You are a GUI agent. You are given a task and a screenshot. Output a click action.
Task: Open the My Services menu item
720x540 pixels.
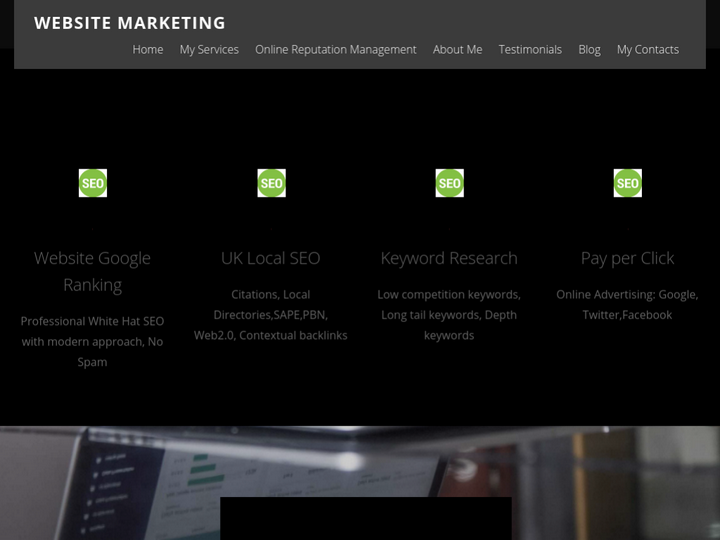[x=209, y=49]
